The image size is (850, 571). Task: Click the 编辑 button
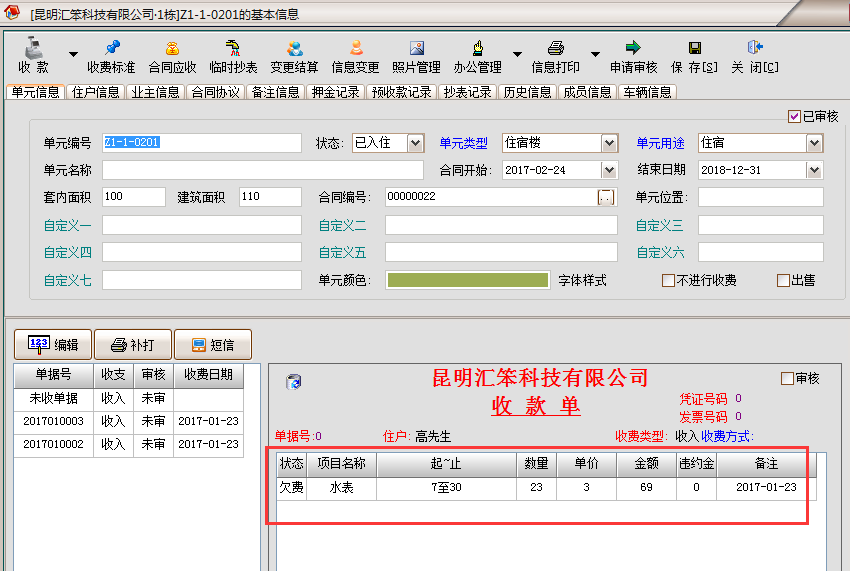(53, 344)
